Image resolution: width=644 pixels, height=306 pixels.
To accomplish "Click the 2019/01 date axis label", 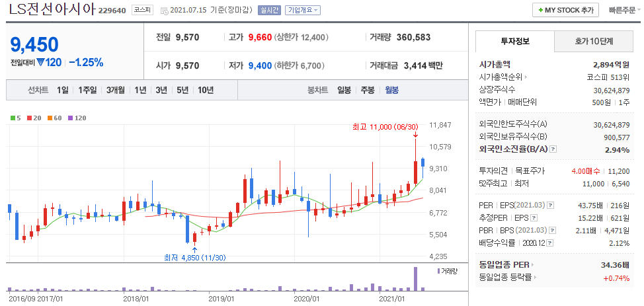I will click(x=221, y=298).
